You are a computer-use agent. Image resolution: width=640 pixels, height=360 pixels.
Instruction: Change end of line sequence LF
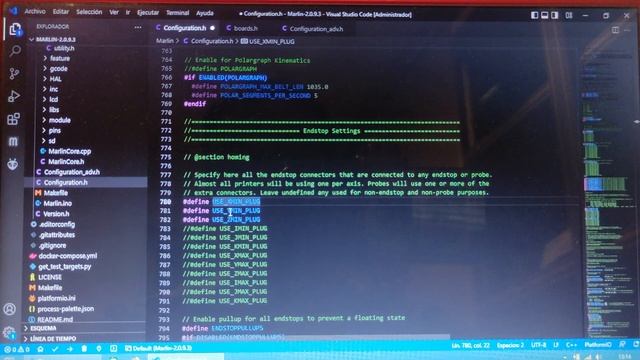click(556, 345)
